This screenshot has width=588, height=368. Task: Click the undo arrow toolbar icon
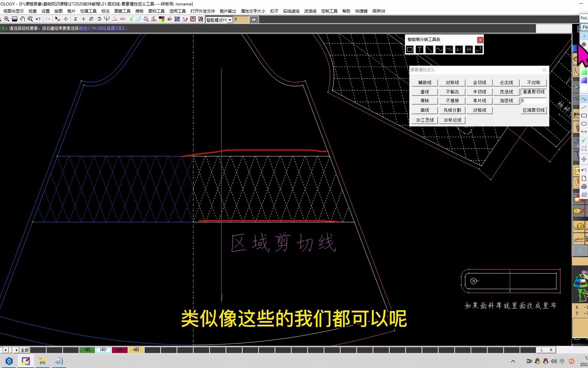tap(38, 19)
